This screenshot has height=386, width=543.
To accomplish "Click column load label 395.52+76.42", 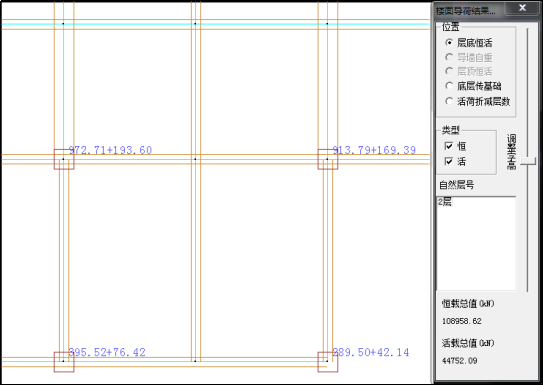I will [107, 352].
